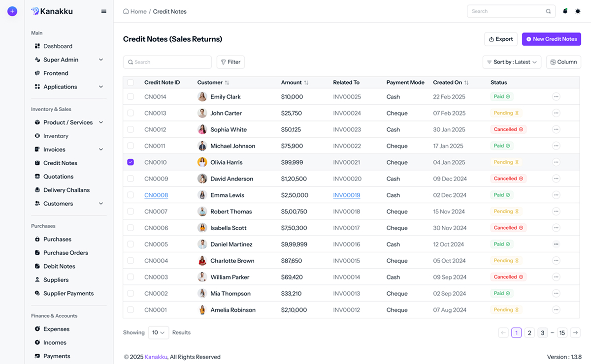Open row actions for Emily Clark

tap(556, 97)
